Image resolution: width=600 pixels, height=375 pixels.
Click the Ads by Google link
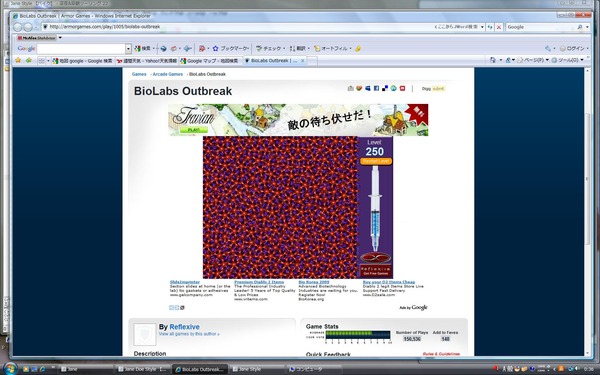tap(413, 308)
